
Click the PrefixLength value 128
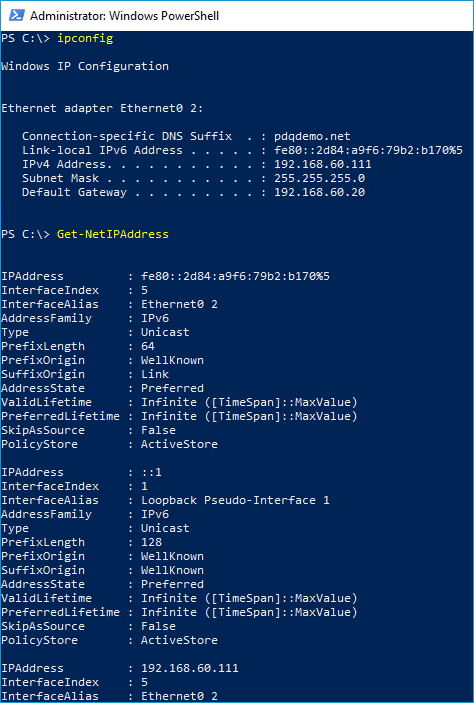pos(152,542)
